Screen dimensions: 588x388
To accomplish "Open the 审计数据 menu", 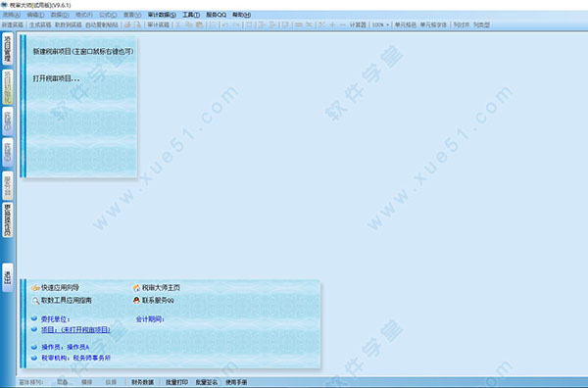I will coord(162,15).
